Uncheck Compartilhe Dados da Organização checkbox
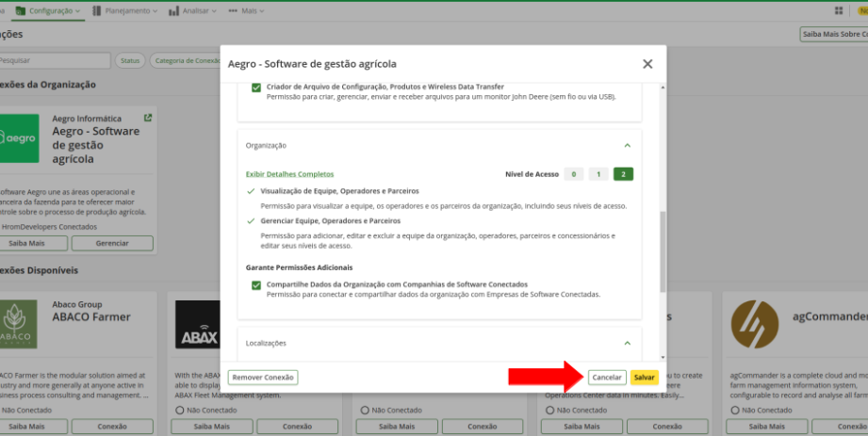The width and height of the screenshot is (868, 436). coord(256,284)
